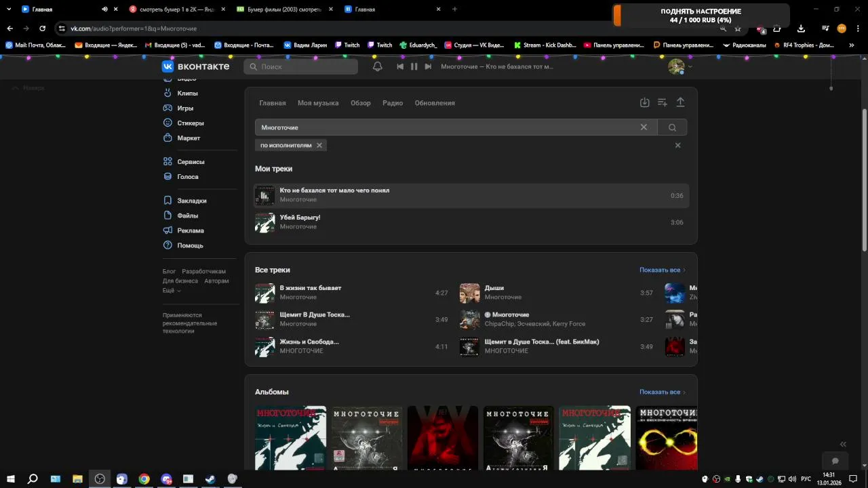Open the Разработчикам footer link
The image size is (868, 488).
203,271
